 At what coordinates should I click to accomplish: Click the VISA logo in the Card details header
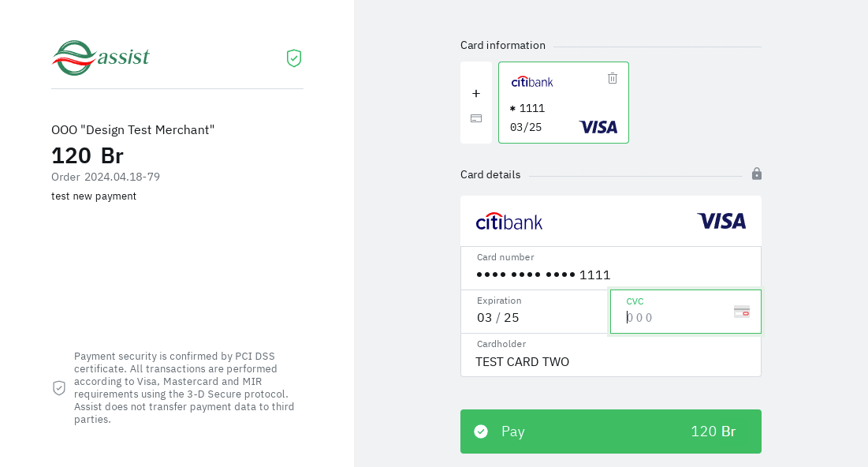pos(721,221)
